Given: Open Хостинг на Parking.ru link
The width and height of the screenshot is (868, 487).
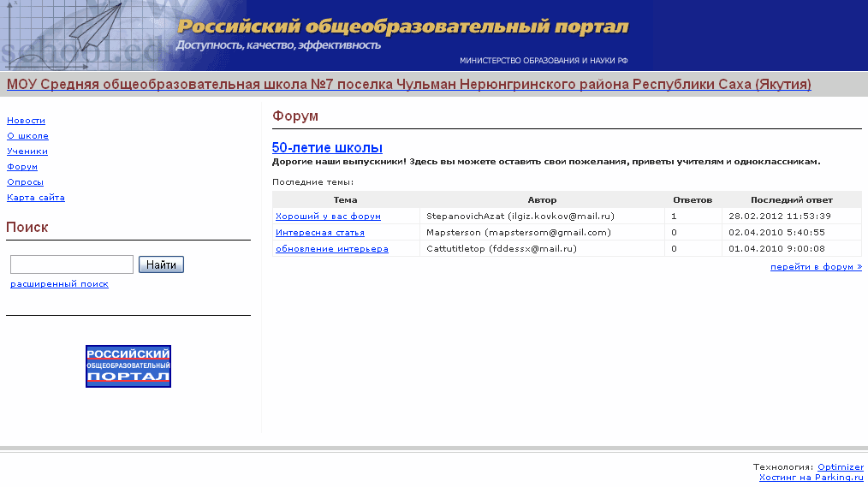Looking at the screenshot, I should pos(811,478).
